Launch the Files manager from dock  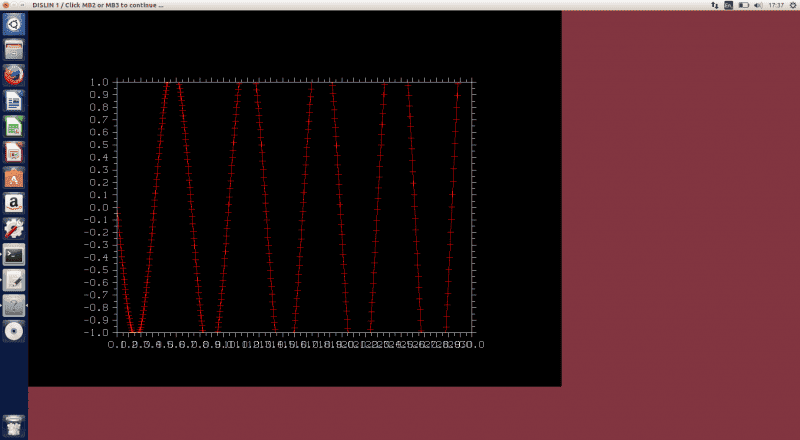coord(14,49)
